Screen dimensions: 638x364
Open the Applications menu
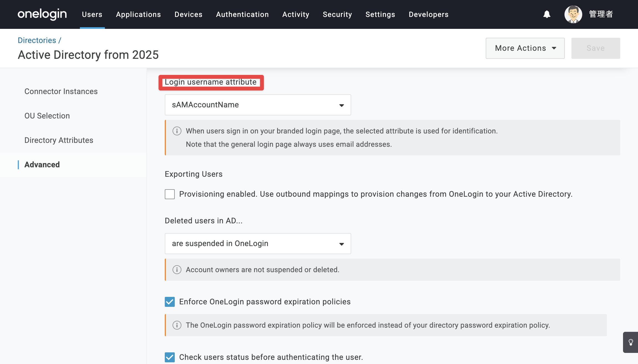pos(138,14)
